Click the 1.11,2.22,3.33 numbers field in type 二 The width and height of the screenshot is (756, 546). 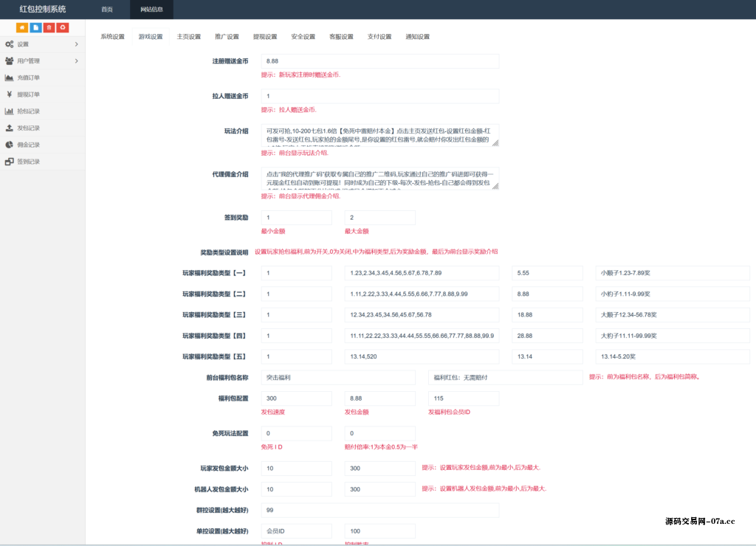[x=422, y=294]
